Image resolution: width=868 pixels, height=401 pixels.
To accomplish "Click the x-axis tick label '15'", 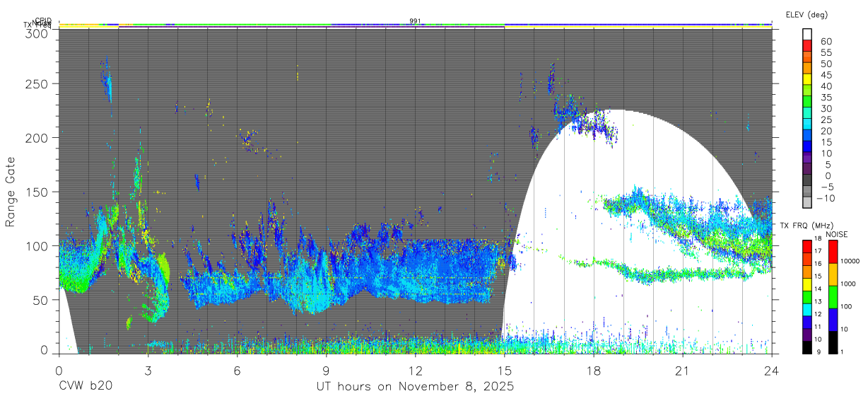I will click(504, 370).
